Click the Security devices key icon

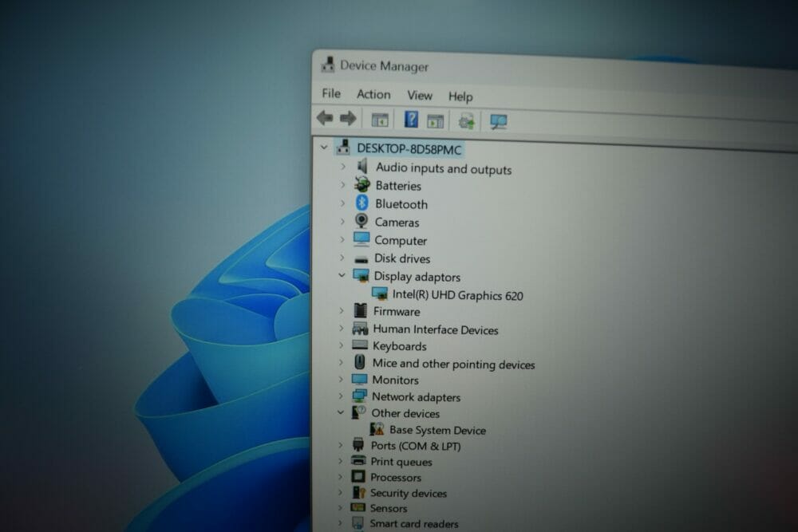pos(358,492)
